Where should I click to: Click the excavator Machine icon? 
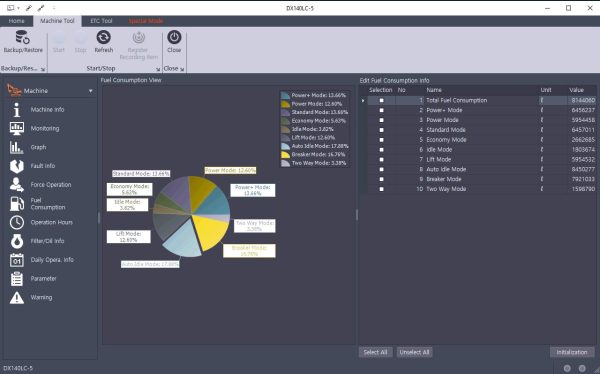coord(14,90)
